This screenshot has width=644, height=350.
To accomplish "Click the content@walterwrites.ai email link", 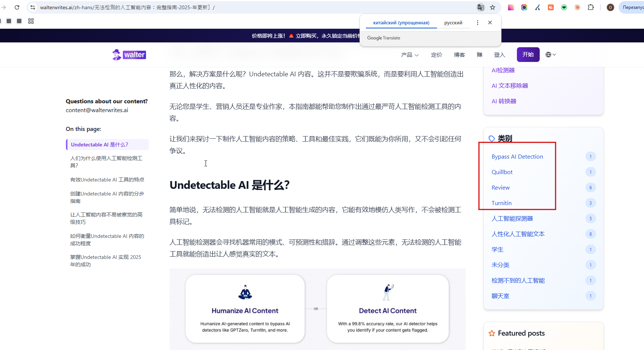I will tap(97, 110).
